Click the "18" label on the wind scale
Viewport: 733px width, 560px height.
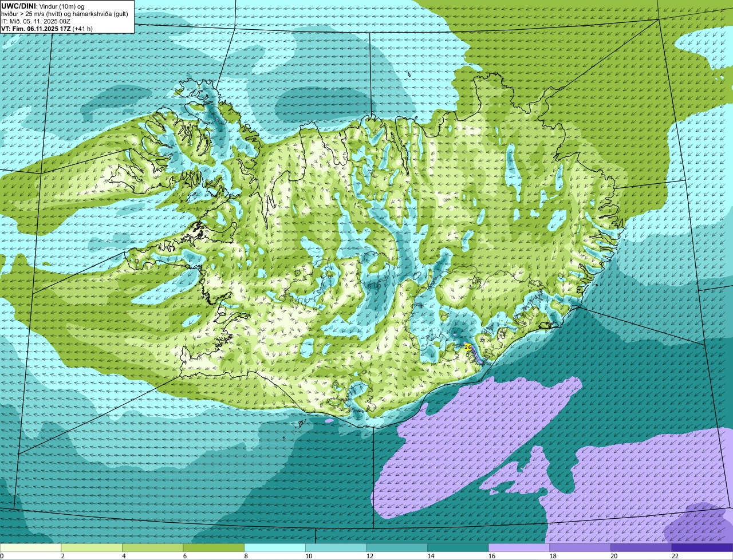(553, 556)
